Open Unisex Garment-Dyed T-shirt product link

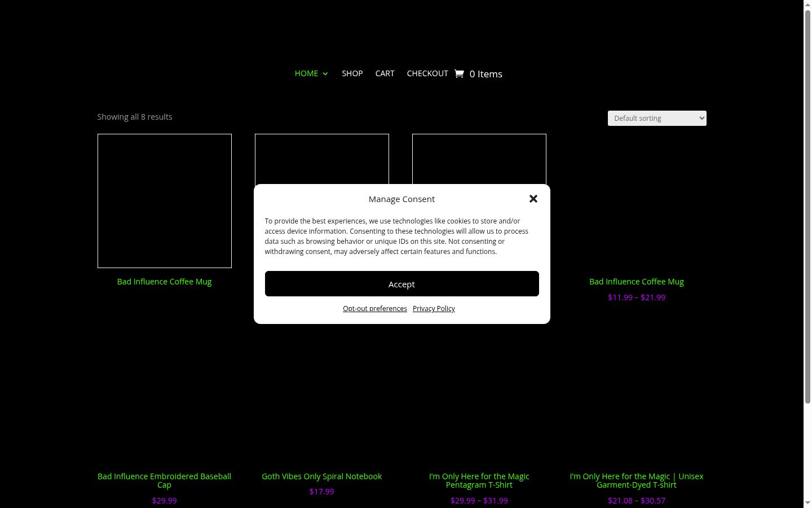[x=636, y=480]
